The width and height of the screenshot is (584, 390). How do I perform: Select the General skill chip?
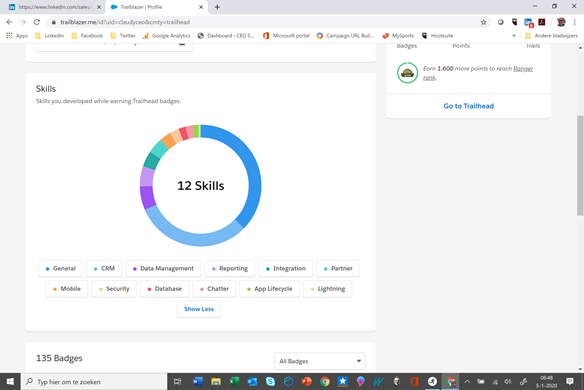point(60,268)
